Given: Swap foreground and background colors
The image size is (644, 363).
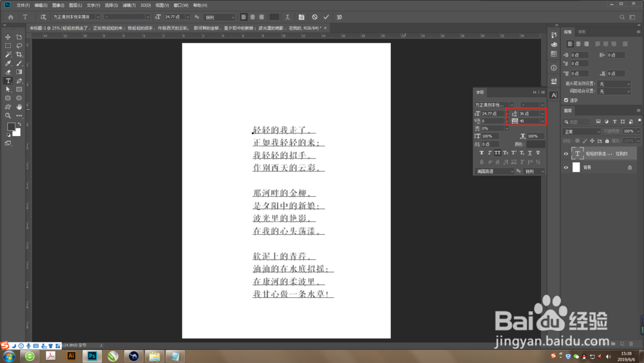Looking at the screenshot, I should [19, 124].
